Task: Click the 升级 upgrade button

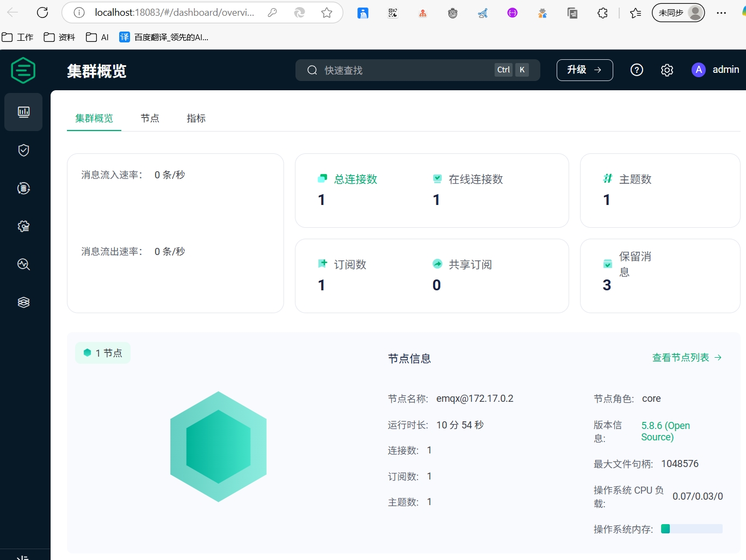Action: pos(584,70)
